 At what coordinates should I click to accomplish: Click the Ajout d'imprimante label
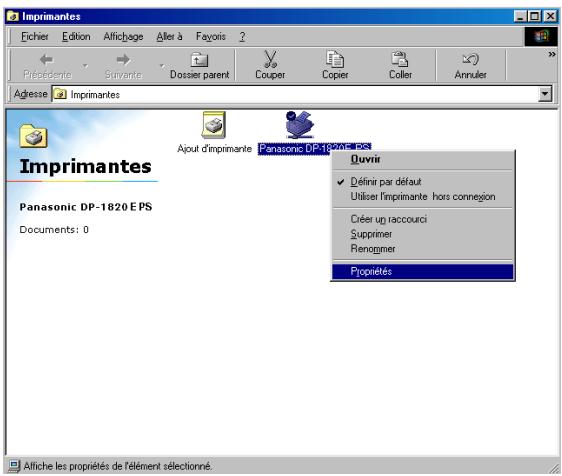click(x=214, y=149)
